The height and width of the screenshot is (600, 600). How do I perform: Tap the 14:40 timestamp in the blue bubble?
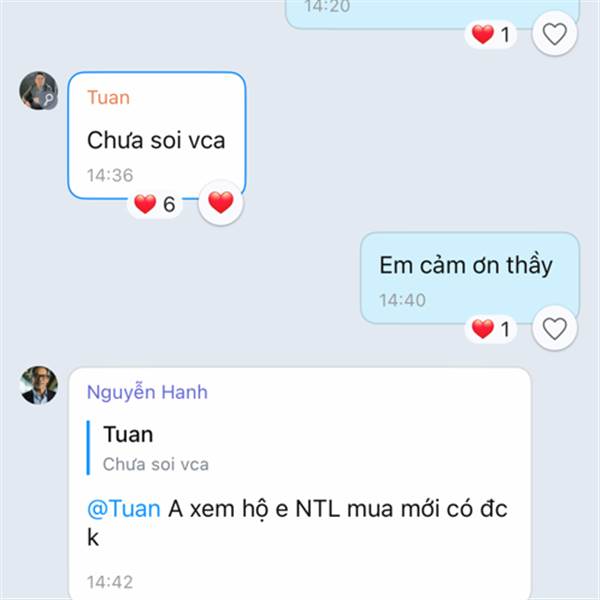point(402,300)
